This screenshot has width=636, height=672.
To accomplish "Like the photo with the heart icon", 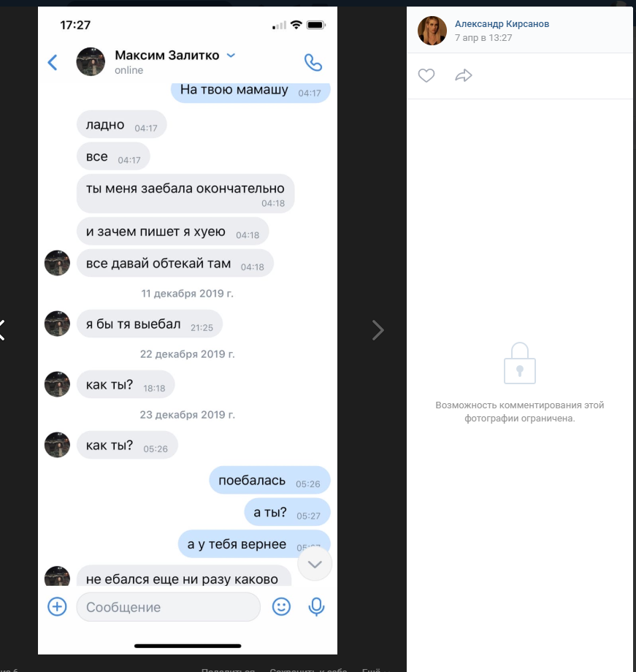I will pyautogui.click(x=426, y=75).
